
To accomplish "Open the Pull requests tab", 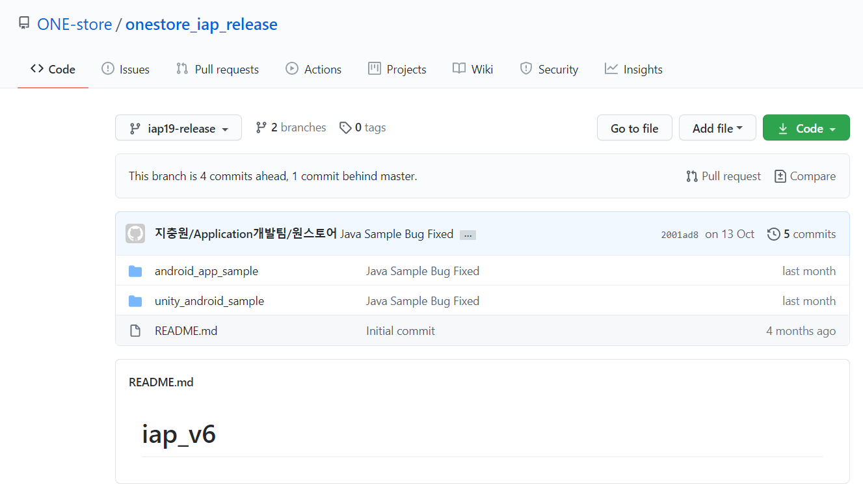I will click(217, 69).
